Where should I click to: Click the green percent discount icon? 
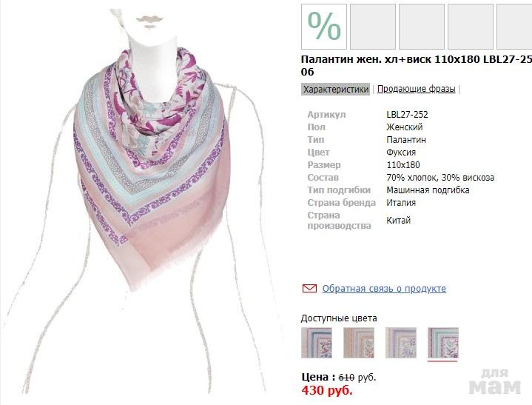(x=324, y=27)
